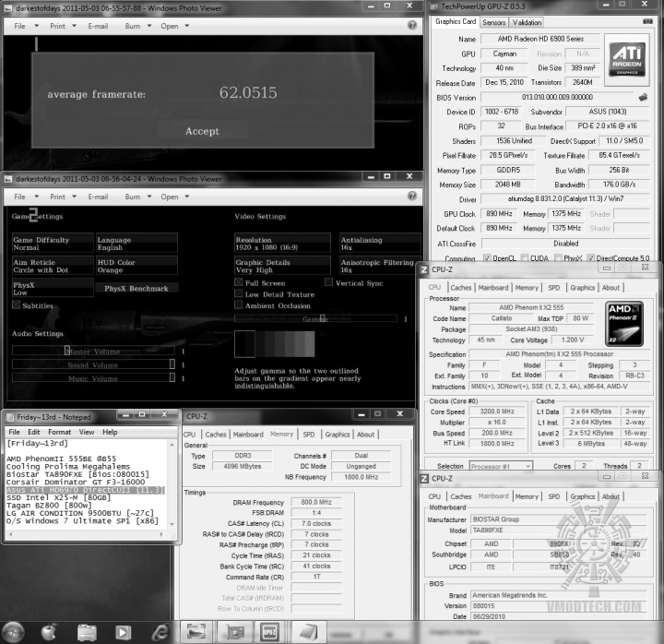This screenshot has height=644, width=664.
Task: Open the Format menu in Notepad
Action: click(x=59, y=432)
